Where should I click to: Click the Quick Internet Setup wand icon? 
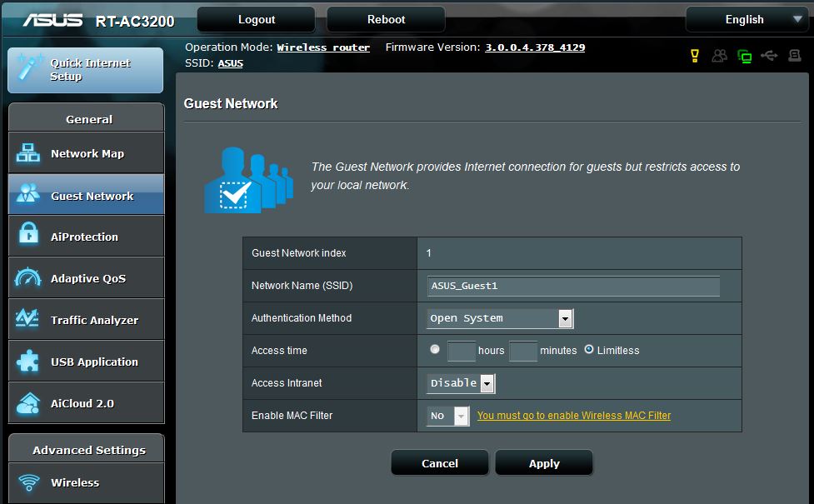tap(28, 68)
